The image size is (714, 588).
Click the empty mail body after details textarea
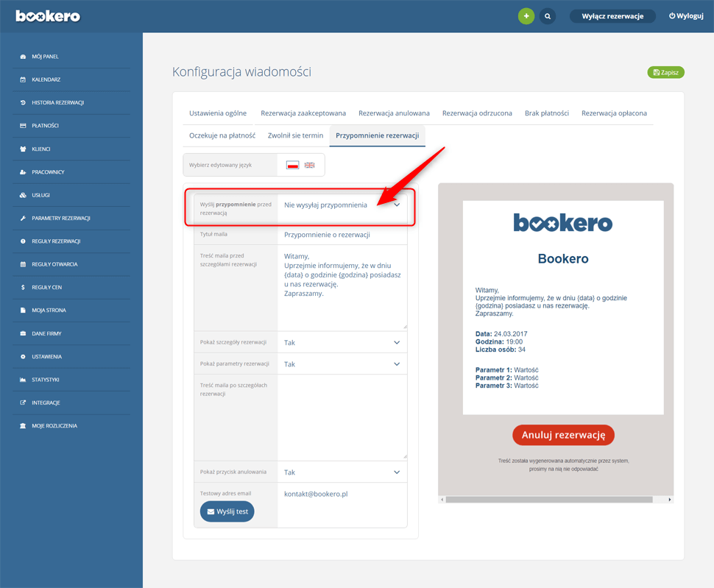tap(342, 417)
